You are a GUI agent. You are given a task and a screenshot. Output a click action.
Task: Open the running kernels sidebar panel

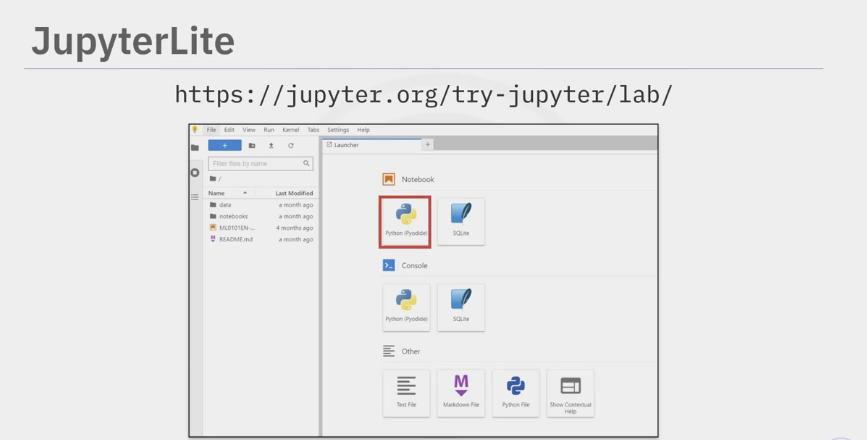pos(195,172)
